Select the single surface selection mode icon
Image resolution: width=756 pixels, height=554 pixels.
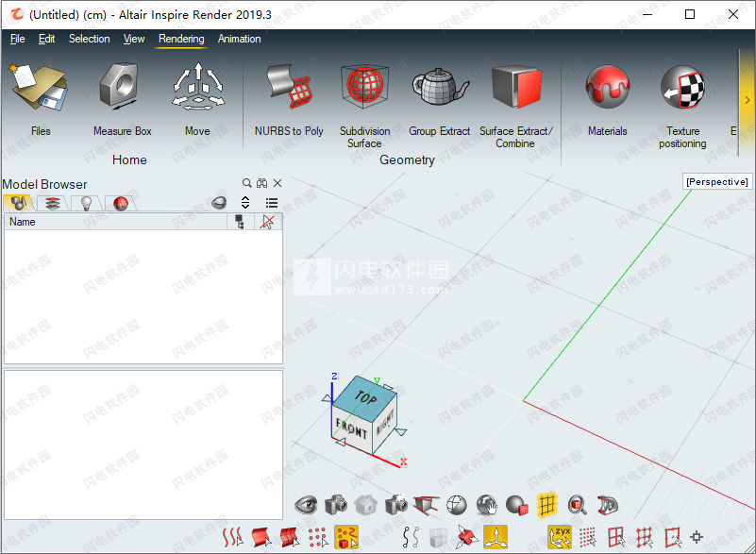point(261,537)
